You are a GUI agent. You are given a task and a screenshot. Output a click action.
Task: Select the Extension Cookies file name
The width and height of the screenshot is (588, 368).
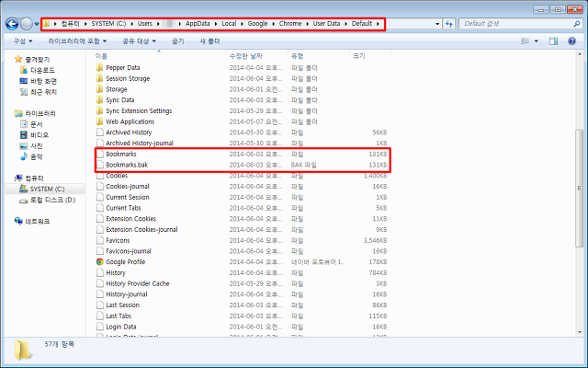click(x=130, y=219)
